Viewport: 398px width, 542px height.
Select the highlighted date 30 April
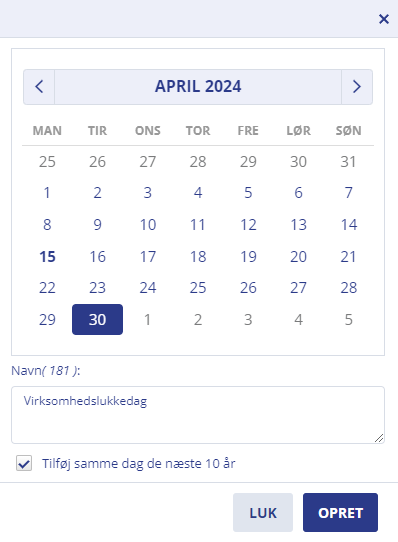pos(97,319)
